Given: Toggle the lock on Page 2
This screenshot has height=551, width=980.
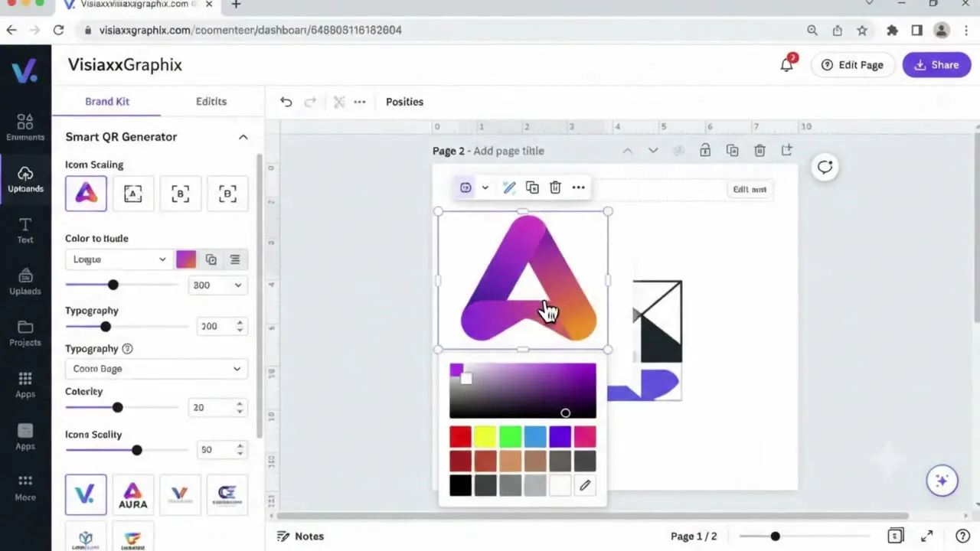Looking at the screenshot, I should pyautogui.click(x=704, y=151).
